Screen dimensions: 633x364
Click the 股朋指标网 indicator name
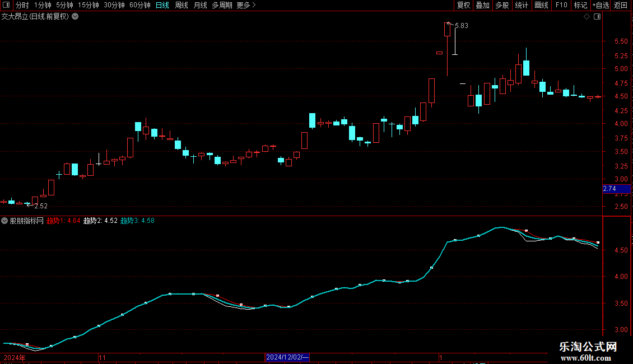(27, 221)
